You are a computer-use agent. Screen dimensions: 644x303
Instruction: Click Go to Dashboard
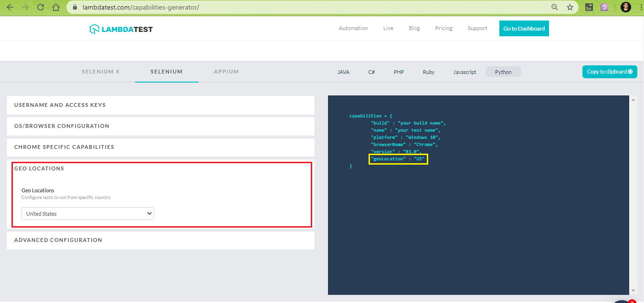[524, 28]
